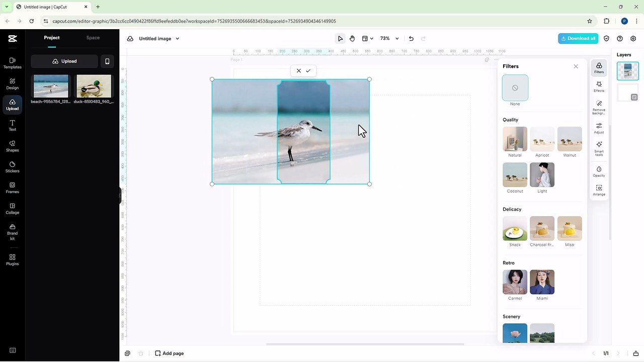Apply the Miso filter
Image resolution: width=644 pixels, height=362 pixels.
[570, 229]
